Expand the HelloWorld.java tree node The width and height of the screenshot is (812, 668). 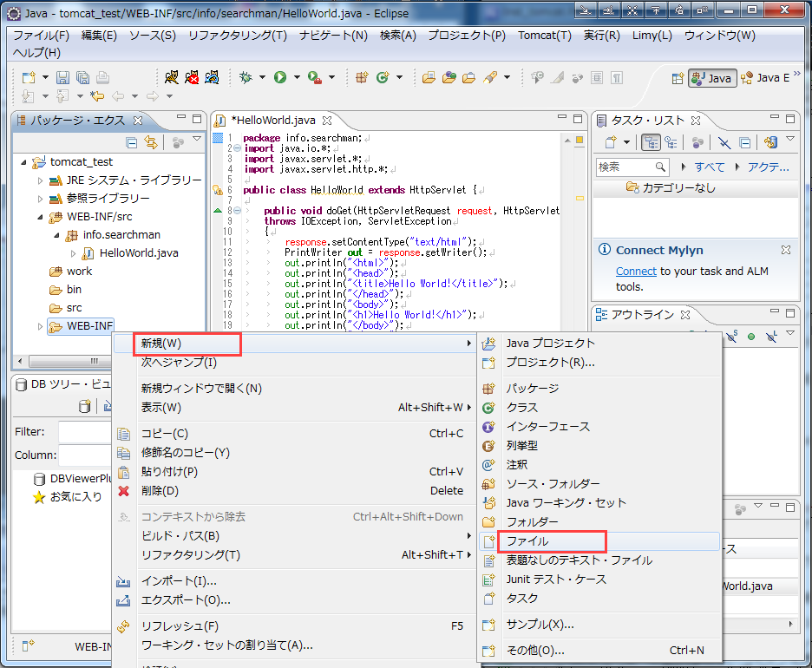(x=73, y=253)
